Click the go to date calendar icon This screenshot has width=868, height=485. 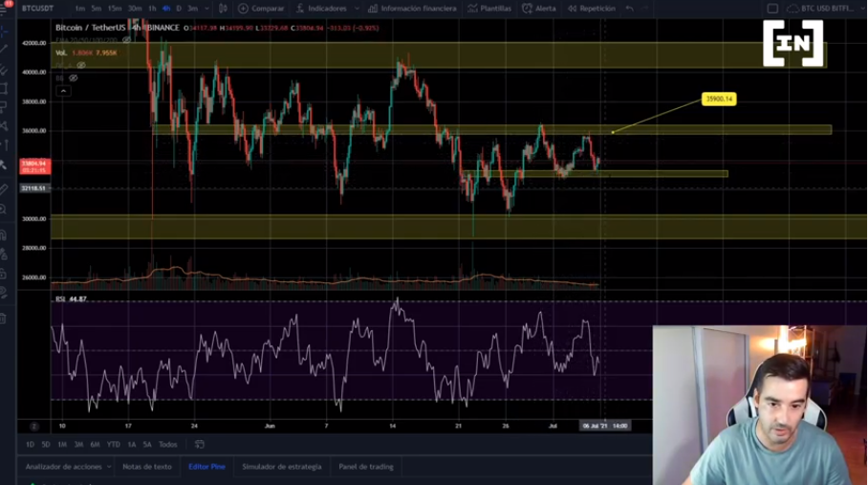199,445
